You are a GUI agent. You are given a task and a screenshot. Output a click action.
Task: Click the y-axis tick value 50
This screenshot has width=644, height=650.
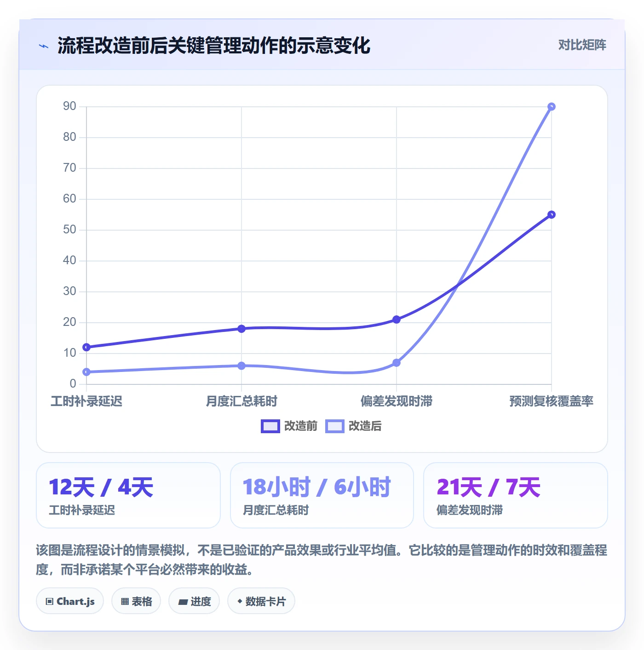(69, 230)
